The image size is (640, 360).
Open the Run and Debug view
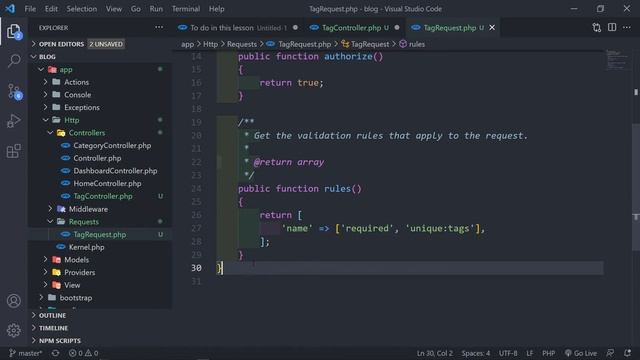(14, 121)
